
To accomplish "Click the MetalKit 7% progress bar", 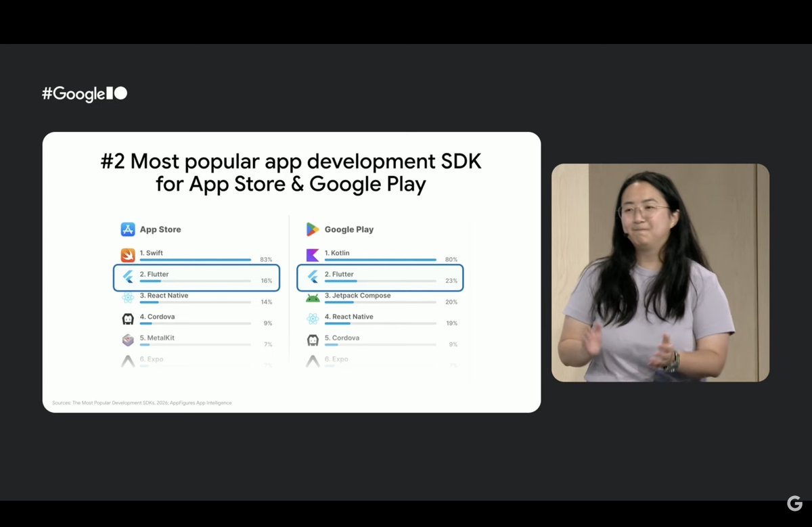I will 196,344.
